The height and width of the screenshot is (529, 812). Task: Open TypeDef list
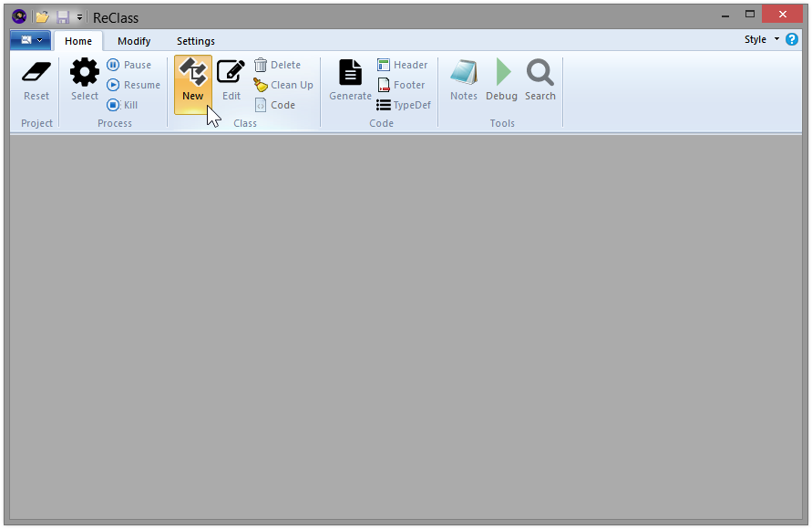[404, 105]
